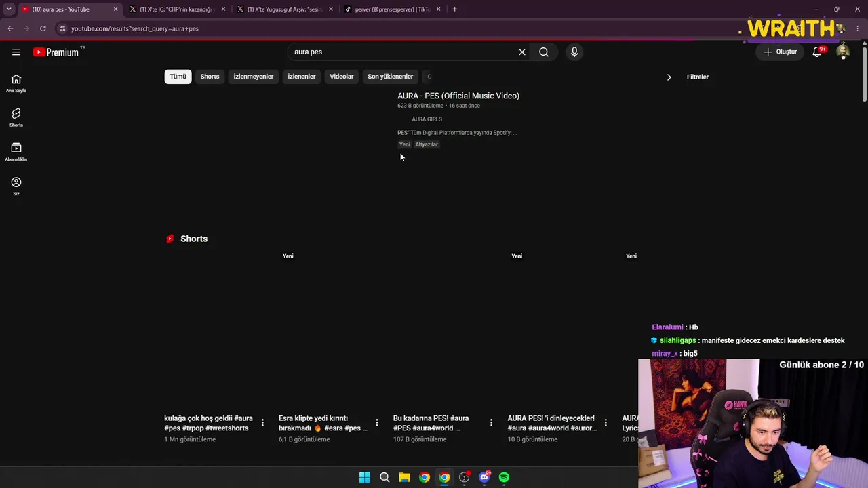Open the Windows Start menu
This screenshot has width=868, height=488.
coord(364,477)
